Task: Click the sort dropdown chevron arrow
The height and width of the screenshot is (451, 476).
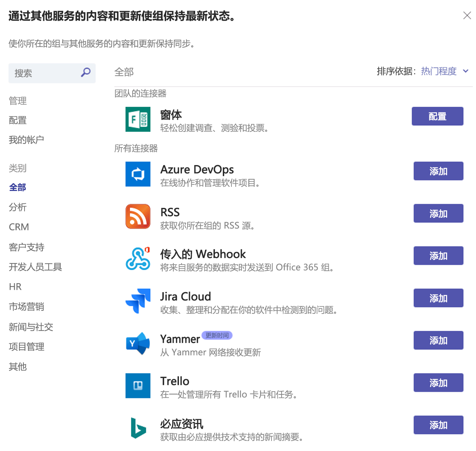Action: pyautogui.click(x=466, y=71)
